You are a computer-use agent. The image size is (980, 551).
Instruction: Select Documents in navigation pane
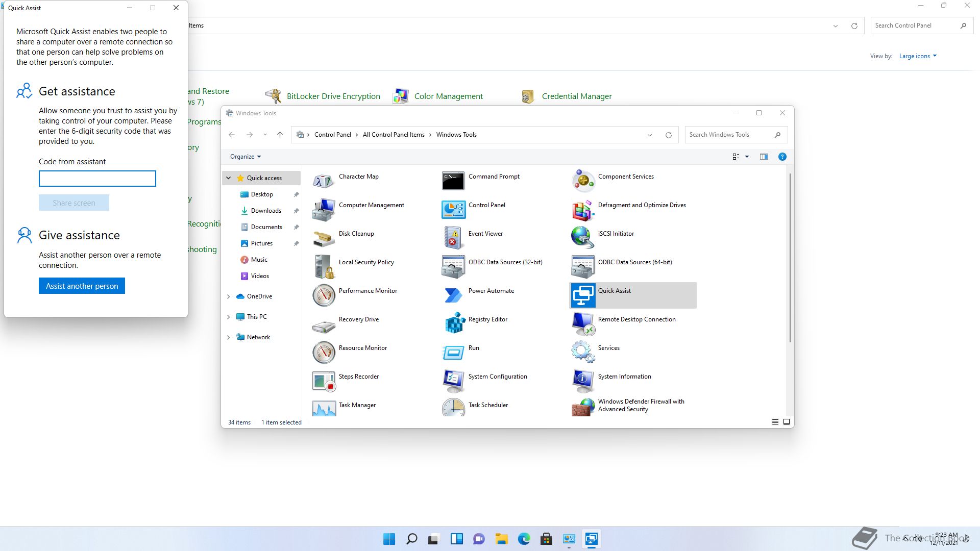(266, 227)
